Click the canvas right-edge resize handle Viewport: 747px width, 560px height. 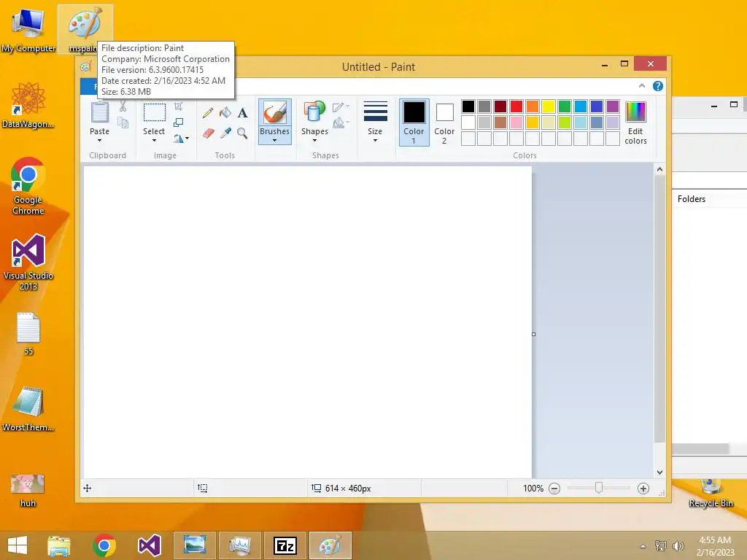[x=533, y=334]
